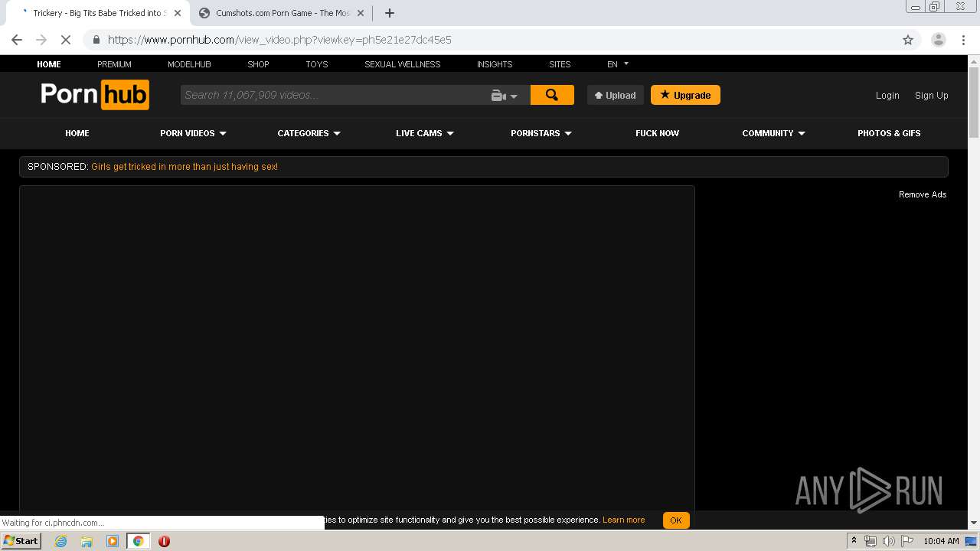Close the Trickery tab

coord(178,13)
